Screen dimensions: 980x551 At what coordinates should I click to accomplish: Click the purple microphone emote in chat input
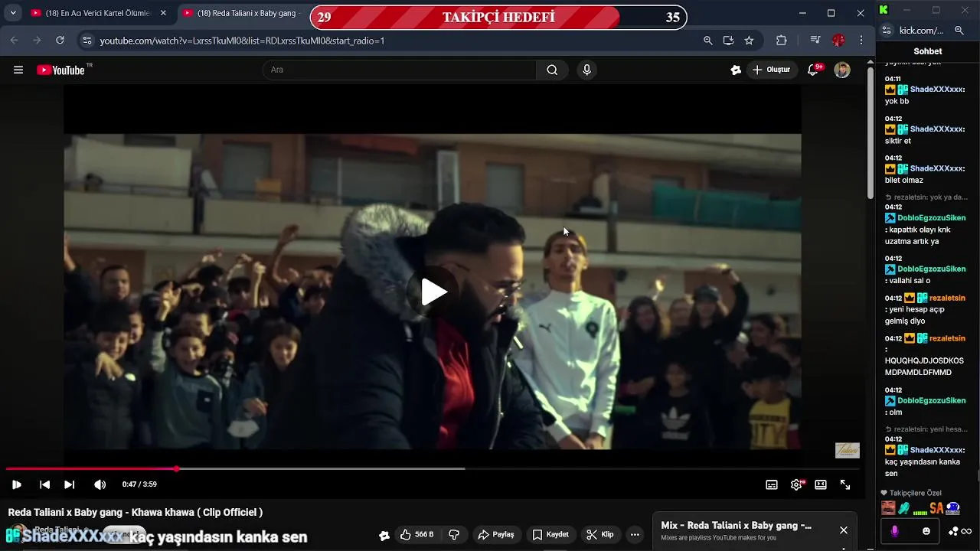[x=894, y=531]
